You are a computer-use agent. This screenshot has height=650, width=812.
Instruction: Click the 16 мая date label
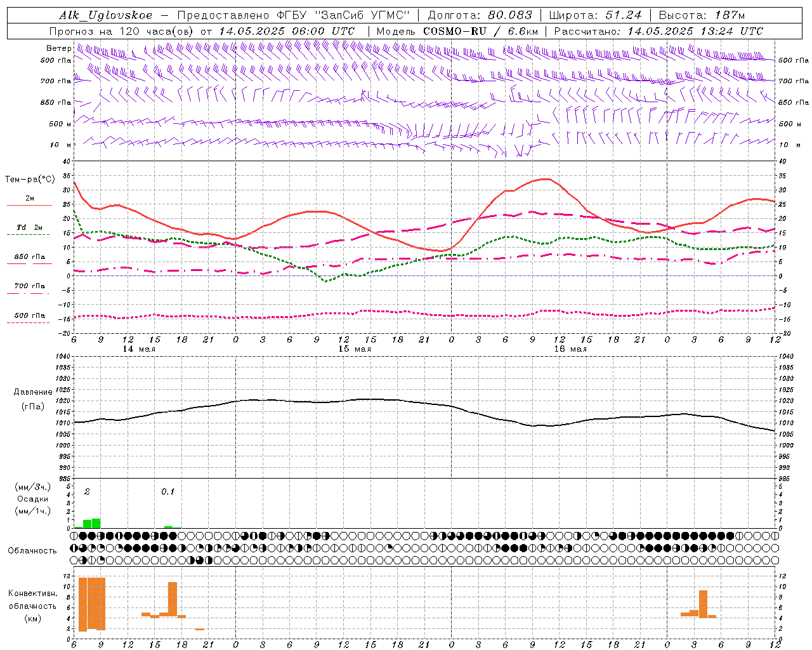click(570, 349)
